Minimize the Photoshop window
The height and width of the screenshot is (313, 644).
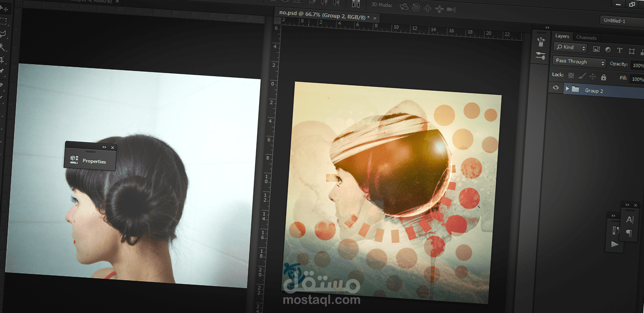(618, 4)
